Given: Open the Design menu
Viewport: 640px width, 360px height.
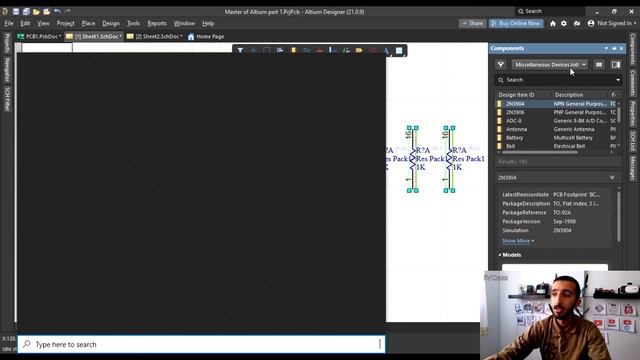Looking at the screenshot, I should (111, 24).
